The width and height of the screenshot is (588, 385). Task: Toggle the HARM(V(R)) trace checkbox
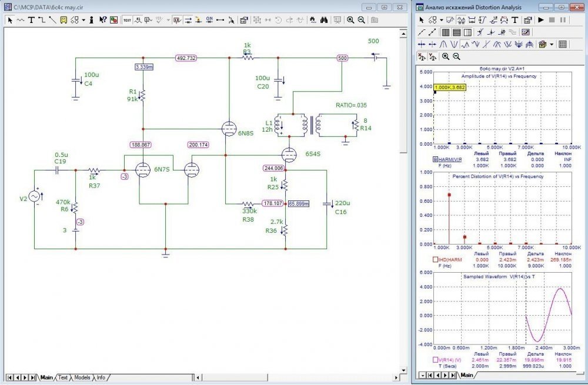click(x=435, y=159)
